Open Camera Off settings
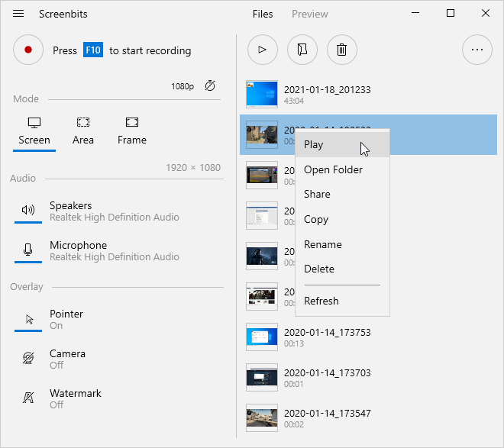This screenshot has width=504, height=448. pyautogui.click(x=67, y=359)
